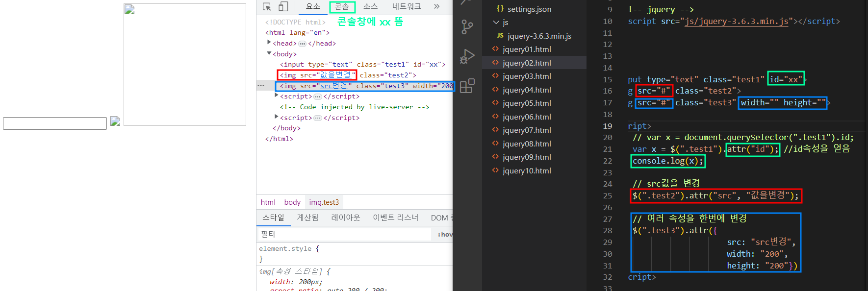Viewport: 868px width, 291px height.
Task: Click line number 19 in the editor gutter
Action: (x=608, y=126)
